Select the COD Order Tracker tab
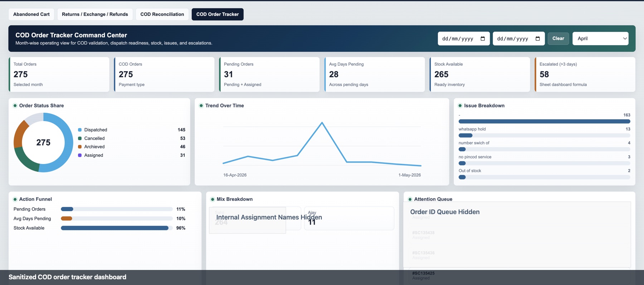This screenshot has width=644, height=285. [x=218, y=14]
